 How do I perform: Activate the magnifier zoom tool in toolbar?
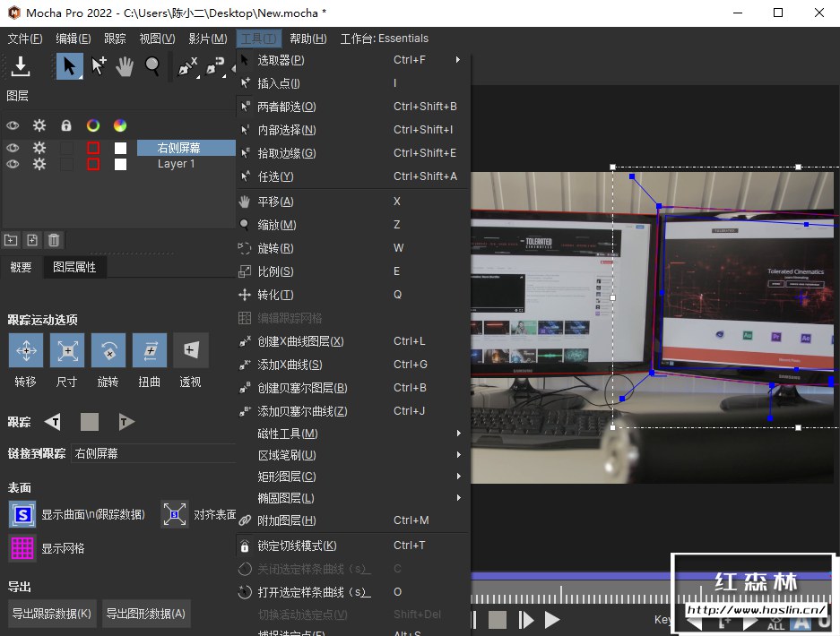pyautogui.click(x=152, y=66)
